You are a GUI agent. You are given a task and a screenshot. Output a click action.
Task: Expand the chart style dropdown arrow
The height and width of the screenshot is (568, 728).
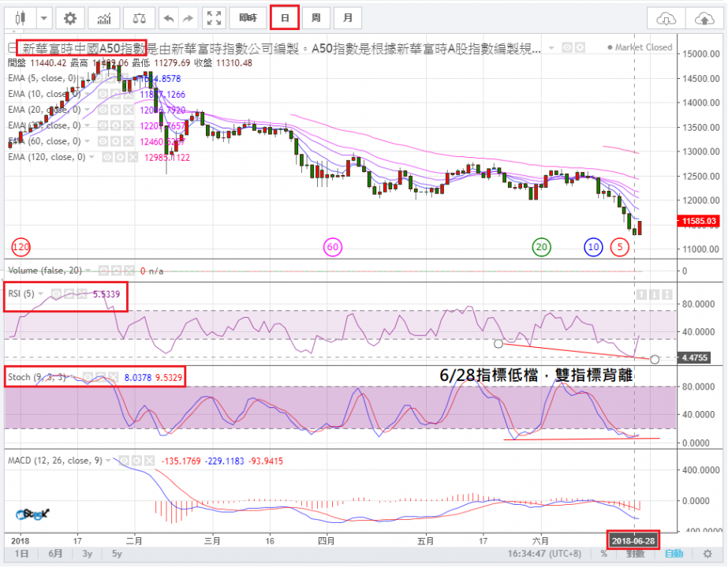click(43, 19)
